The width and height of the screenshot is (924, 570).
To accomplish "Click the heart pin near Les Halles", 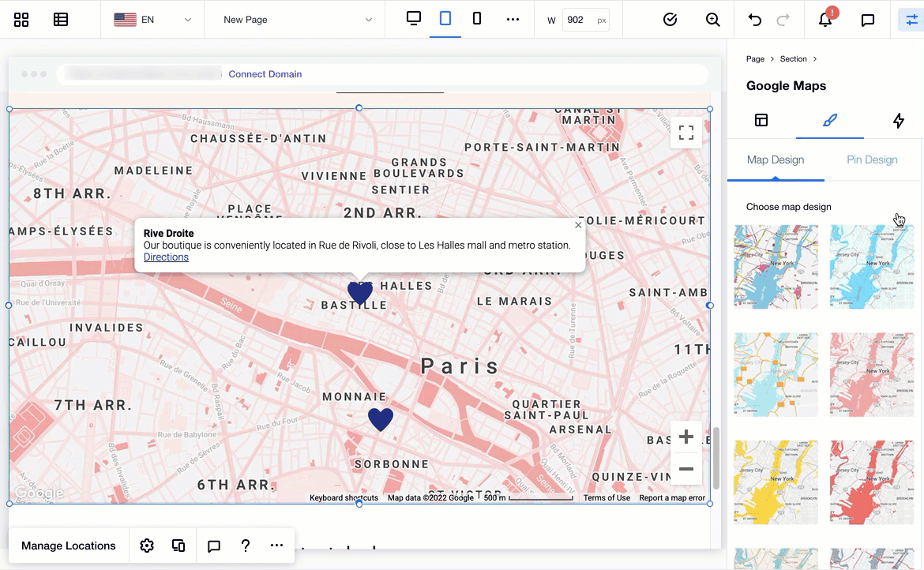I will (359, 292).
